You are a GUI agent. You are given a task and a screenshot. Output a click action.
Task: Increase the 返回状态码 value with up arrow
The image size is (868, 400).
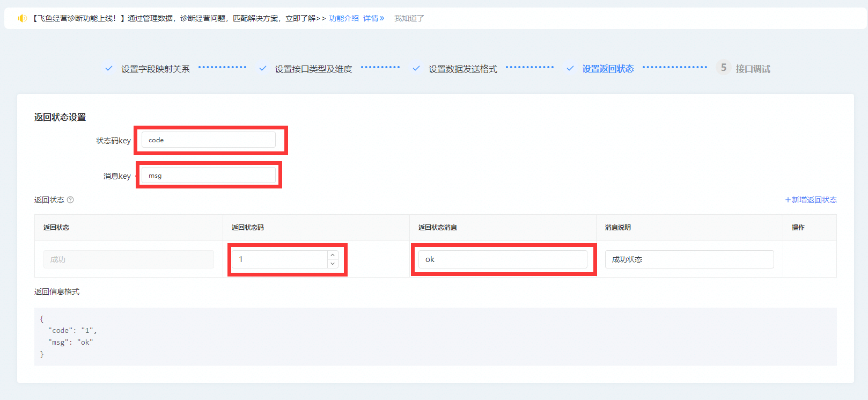coord(333,255)
